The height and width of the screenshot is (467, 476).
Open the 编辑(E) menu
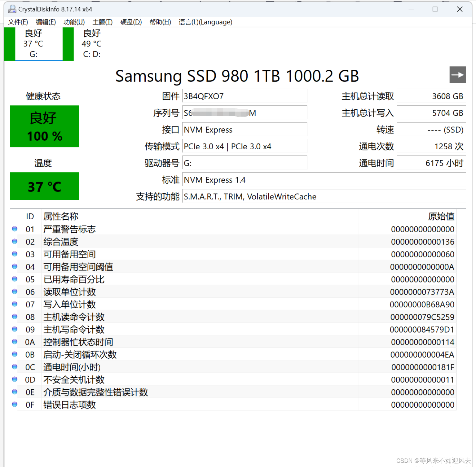[x=46, y=22]
